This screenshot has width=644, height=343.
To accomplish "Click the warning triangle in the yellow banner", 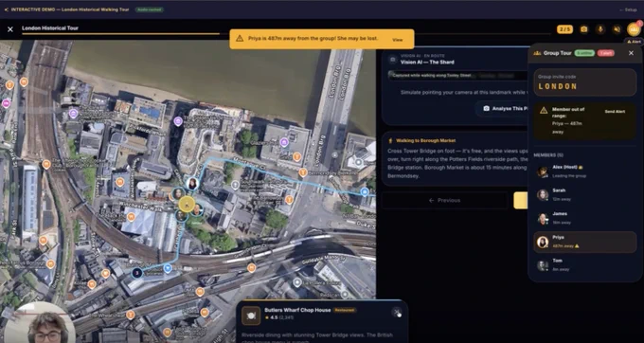I will point(240,39).
